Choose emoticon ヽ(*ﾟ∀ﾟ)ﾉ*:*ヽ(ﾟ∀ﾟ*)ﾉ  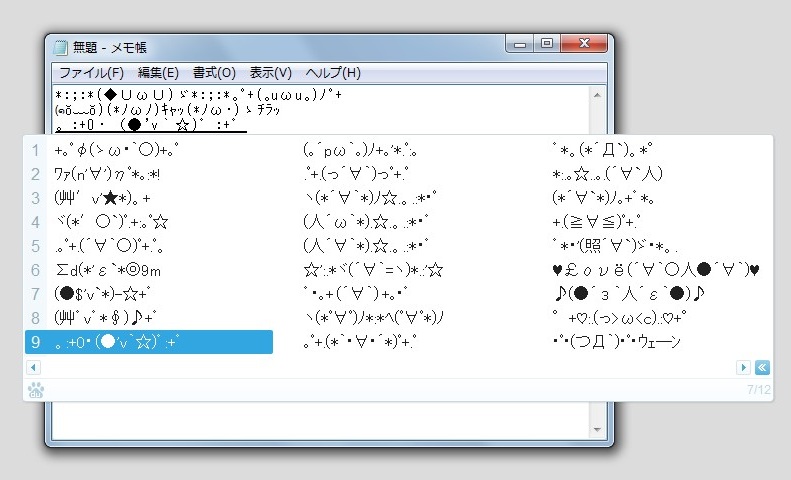(x=374, y=318)
